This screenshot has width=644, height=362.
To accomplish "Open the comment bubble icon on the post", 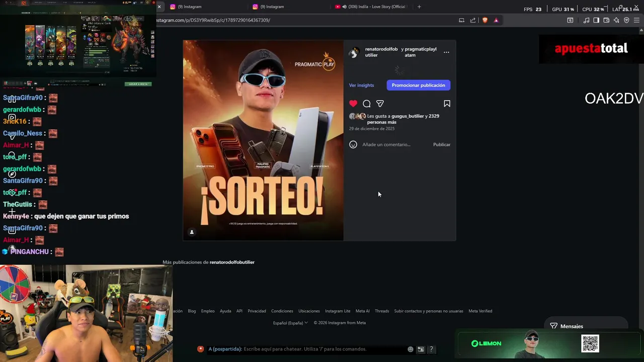I will (367, 104).
